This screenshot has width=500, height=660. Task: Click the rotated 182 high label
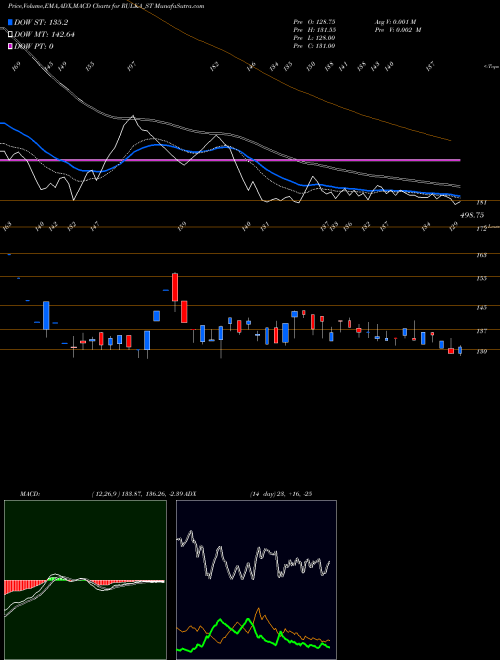pos(215,67)
